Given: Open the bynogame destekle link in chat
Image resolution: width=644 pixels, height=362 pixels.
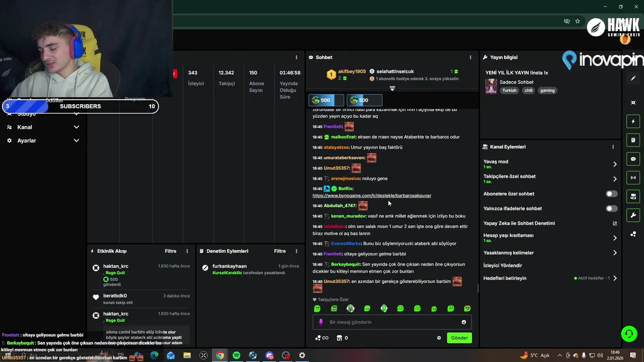Looking at the screenshot, I should 372,196.
